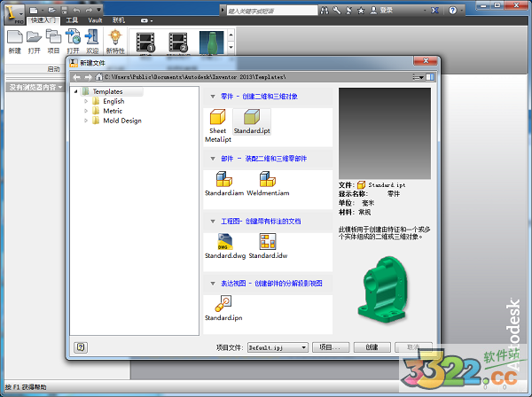Click the 欢迎 ribbon button
The image size is (532, 397).
tap(92, 42)
